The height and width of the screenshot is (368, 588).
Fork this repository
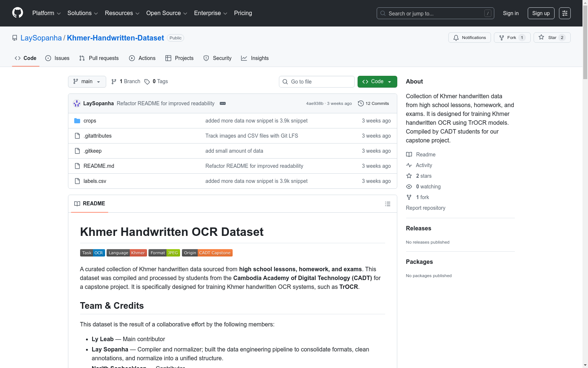pos(512,38)
